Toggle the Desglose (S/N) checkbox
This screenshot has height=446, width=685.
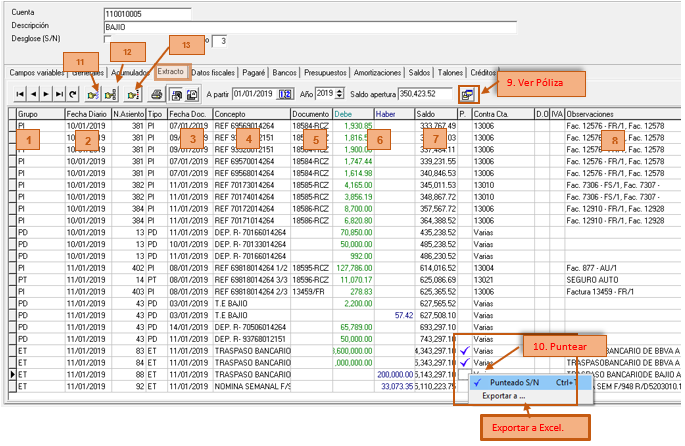(107, 39)
